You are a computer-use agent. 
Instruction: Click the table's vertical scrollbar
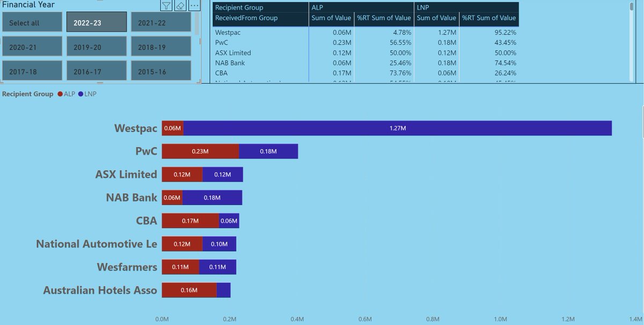point(632,42)
